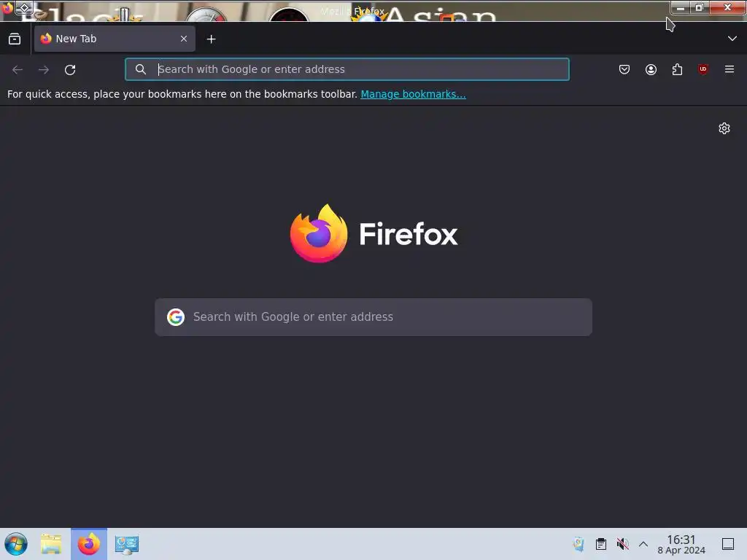Show desktop with the corner button
747x560 pixels.
(x=728, y=544)
